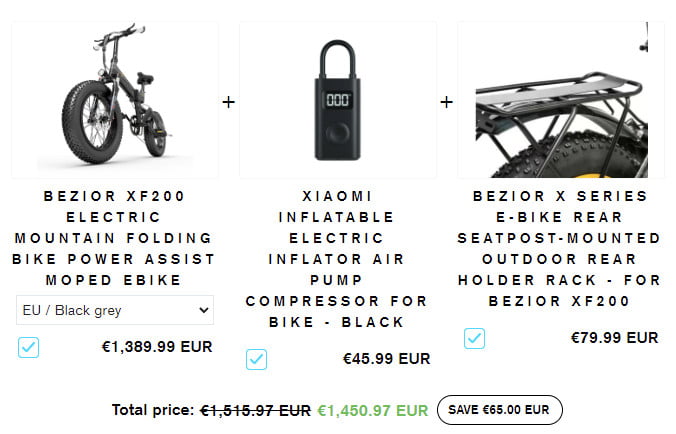Open Bezior XF200 Electric Mountain Folding Bike title
Screen dimensions: 676x434
tap(114, 238)
